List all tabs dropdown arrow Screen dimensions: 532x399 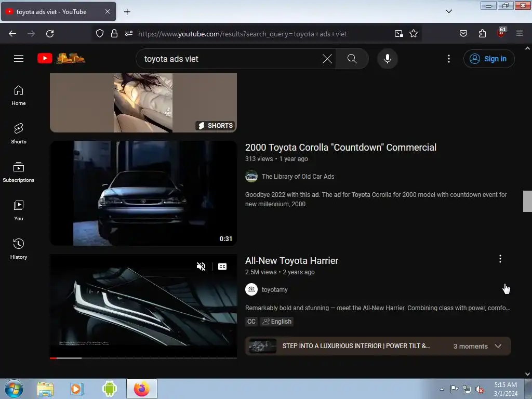(448, 11)
